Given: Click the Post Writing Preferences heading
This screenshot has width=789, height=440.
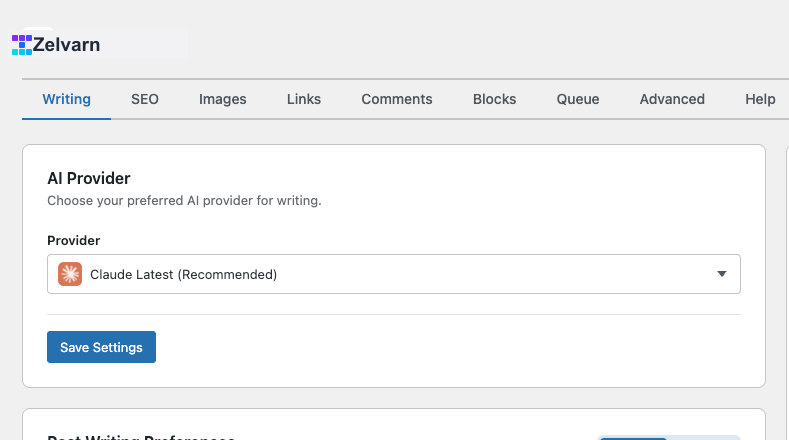Looking at the screenshot, I should coord(141,436).
